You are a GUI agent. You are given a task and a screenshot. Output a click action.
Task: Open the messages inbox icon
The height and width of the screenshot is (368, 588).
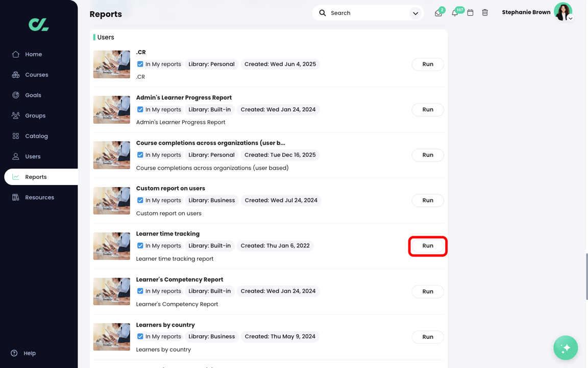[438, 13]
